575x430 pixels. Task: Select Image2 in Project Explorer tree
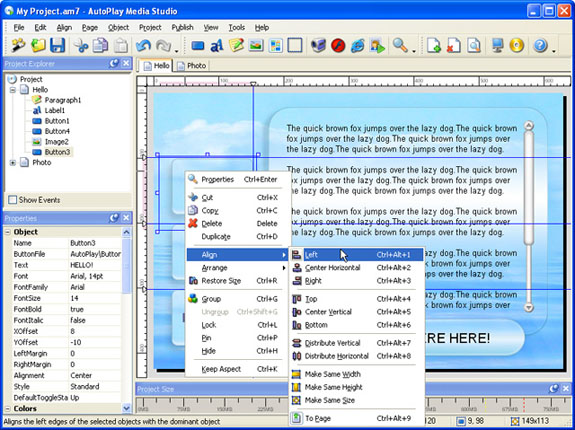56,142
